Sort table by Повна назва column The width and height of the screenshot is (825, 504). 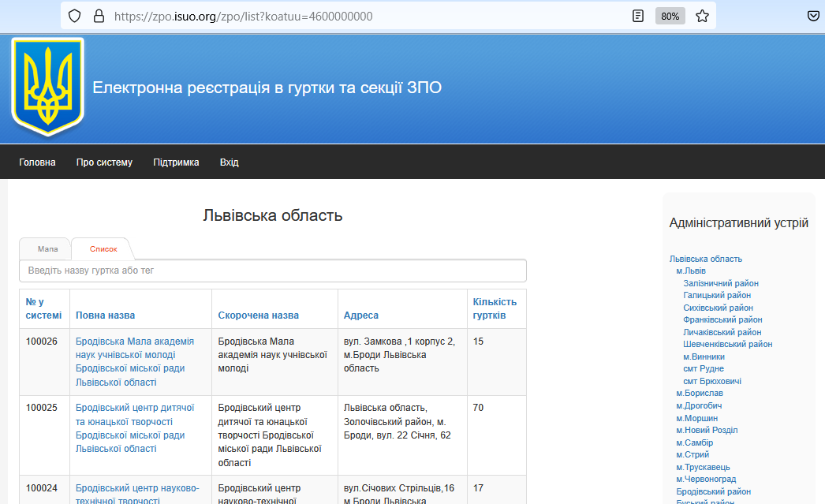coord(105,315)
